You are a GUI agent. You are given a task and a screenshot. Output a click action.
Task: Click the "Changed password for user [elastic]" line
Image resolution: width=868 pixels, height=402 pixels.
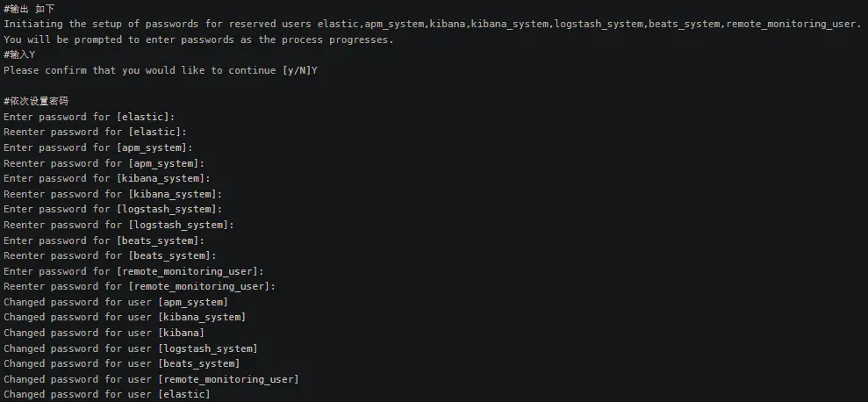[107, 394]
